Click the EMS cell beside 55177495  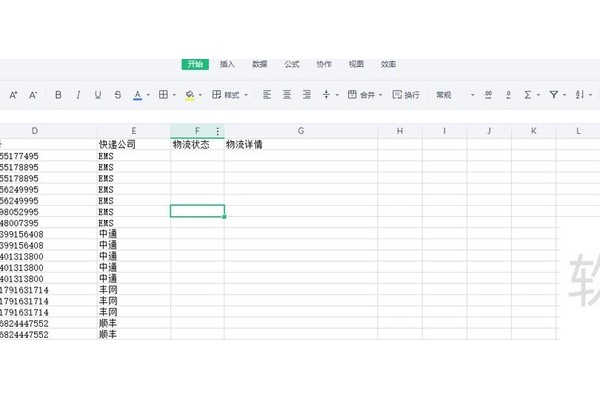pos(134,156)
